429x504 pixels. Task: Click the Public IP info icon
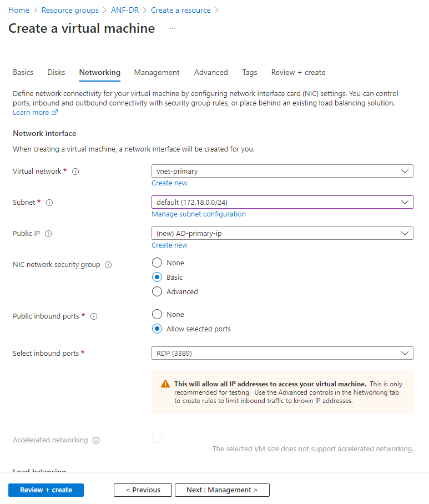pos(48,234)
